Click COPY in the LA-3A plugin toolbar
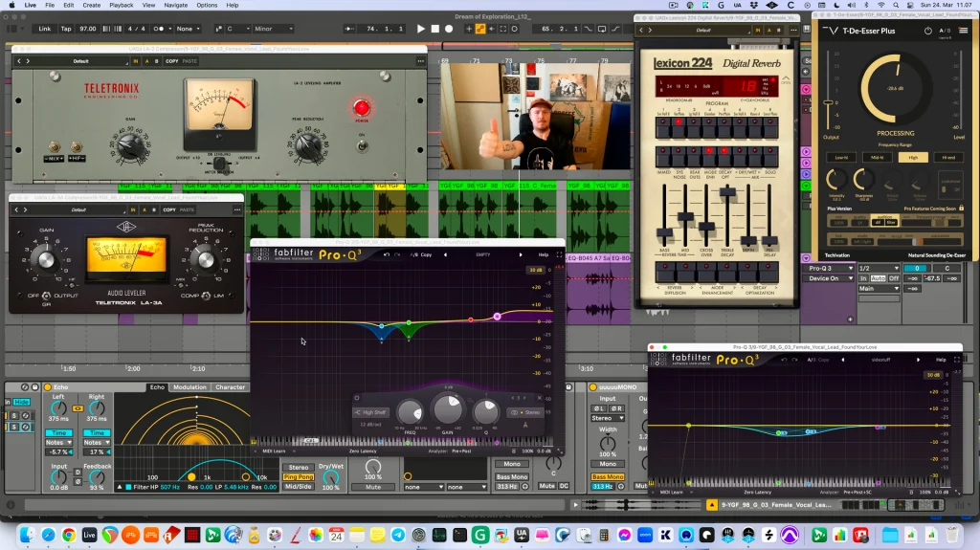This screenshot has height=550, width=980. [169, 210]
